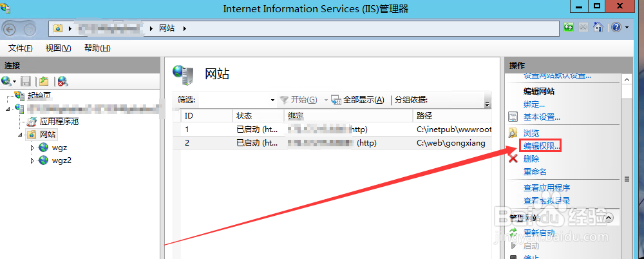Click the Home icon in address bar
Screen dimensions: 644x259
(x=598, y=28)
